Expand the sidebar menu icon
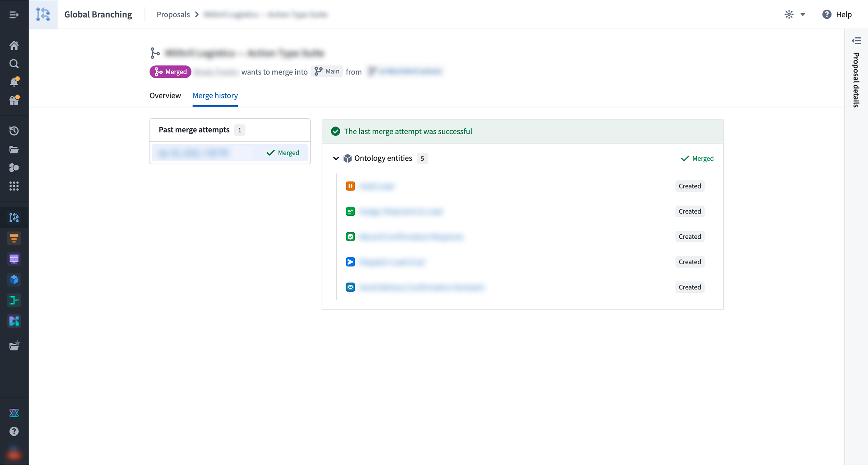The width and height of the screenshot is (868, 465). [14, 15]
